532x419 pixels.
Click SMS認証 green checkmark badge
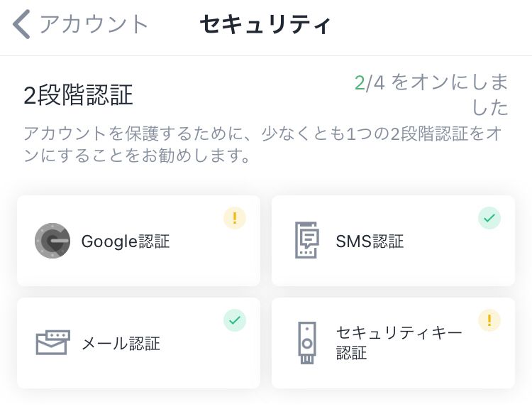489,218
